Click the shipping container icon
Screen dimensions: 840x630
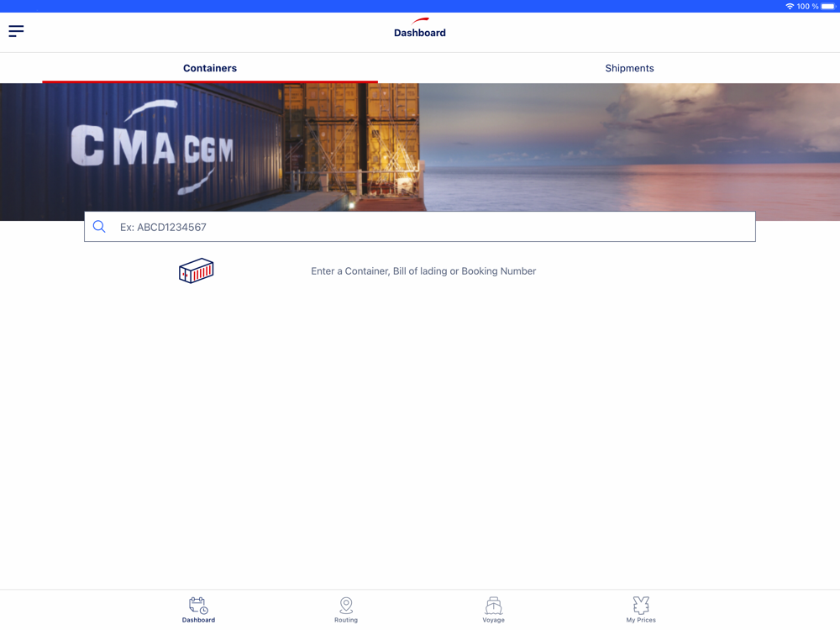coord(196,270)
